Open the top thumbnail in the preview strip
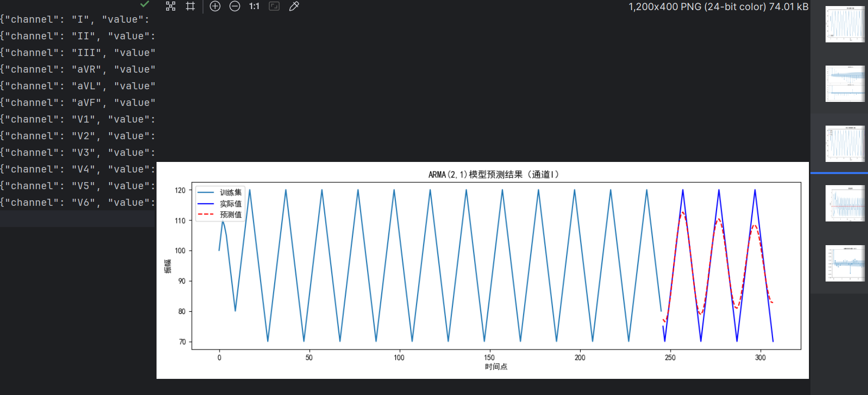 845,24
